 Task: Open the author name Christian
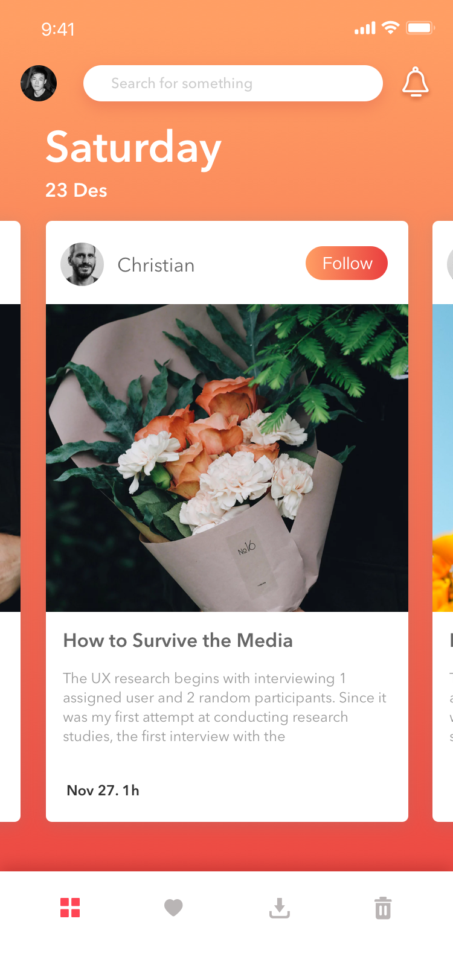pyautogui.click(x=156, y=265)
